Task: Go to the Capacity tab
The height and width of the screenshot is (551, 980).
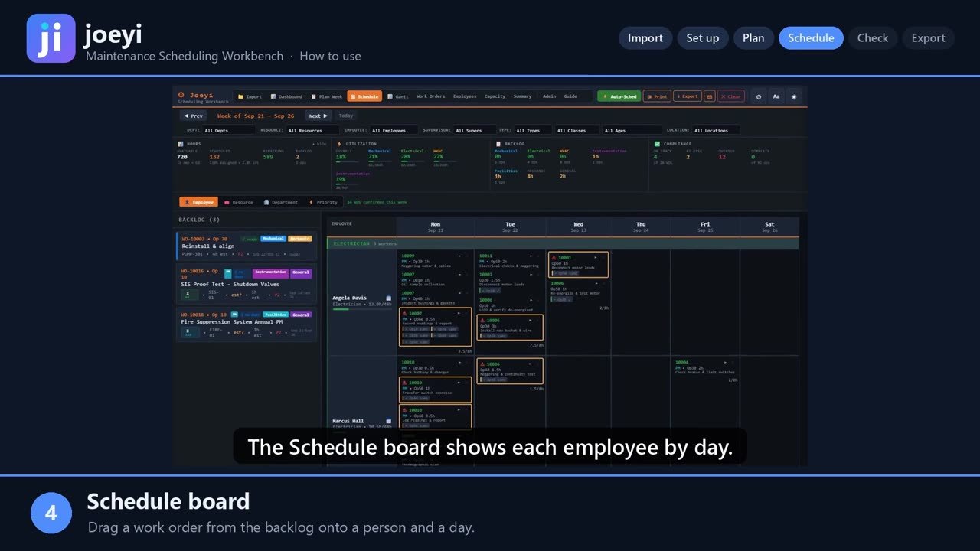Action: [495, 96]
